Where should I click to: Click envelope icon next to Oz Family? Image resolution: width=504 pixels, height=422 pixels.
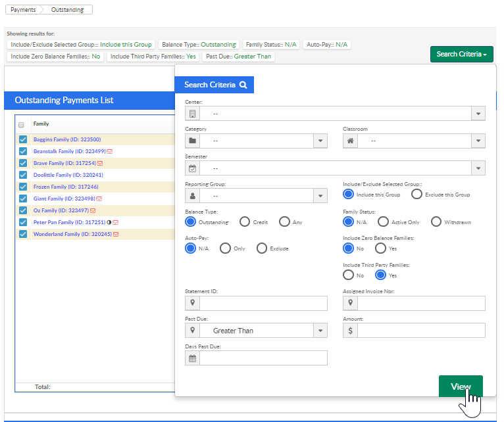[93, 211]
